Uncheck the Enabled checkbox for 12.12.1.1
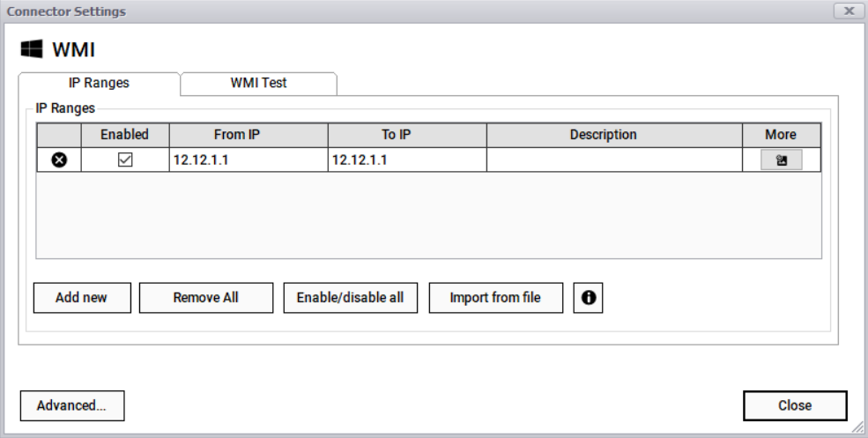The image size is (868, 438). 125,160
